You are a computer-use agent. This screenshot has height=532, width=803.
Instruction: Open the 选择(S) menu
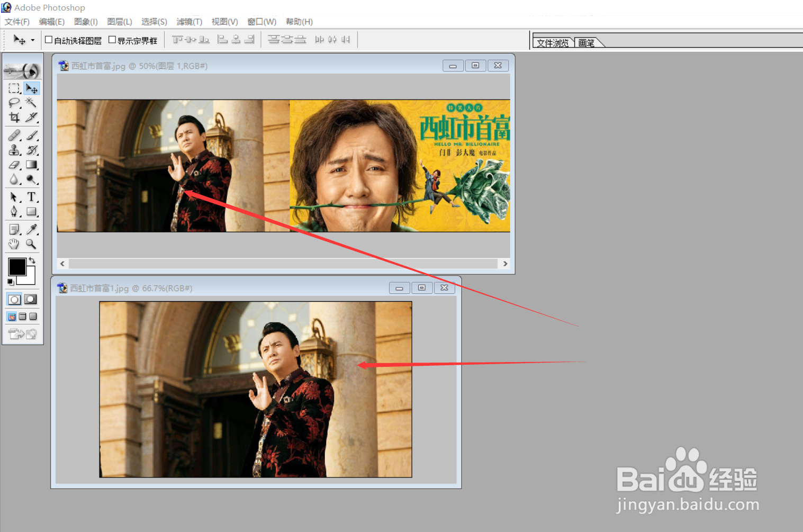coord(154,22)
